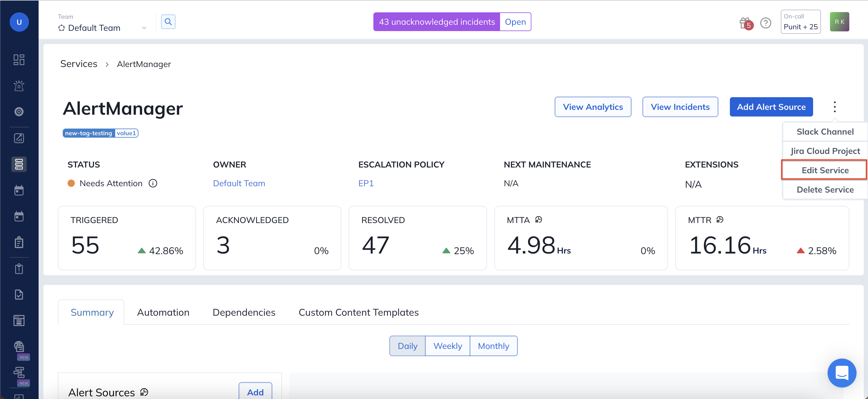Switch to Monthly time range

493,346
